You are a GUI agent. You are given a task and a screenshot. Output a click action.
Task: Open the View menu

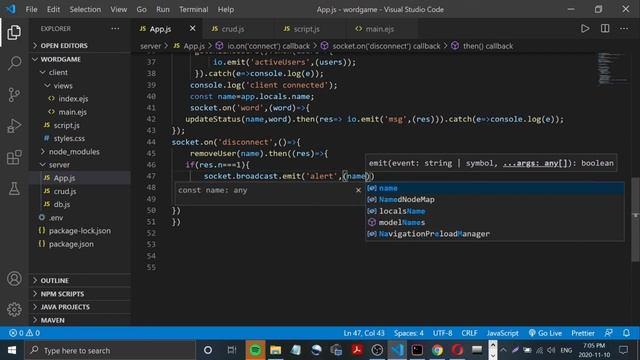[x=118, y=9]
